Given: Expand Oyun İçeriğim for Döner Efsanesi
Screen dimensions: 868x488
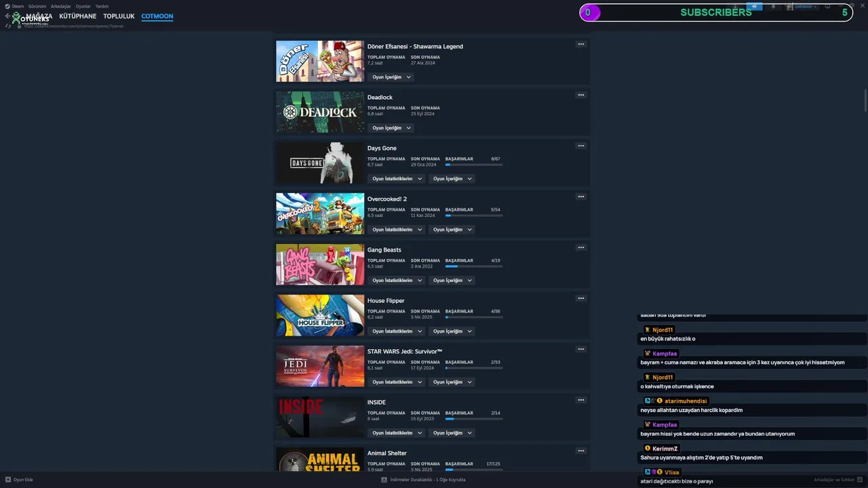Looking at the screenshot, I should pos(391,77).
